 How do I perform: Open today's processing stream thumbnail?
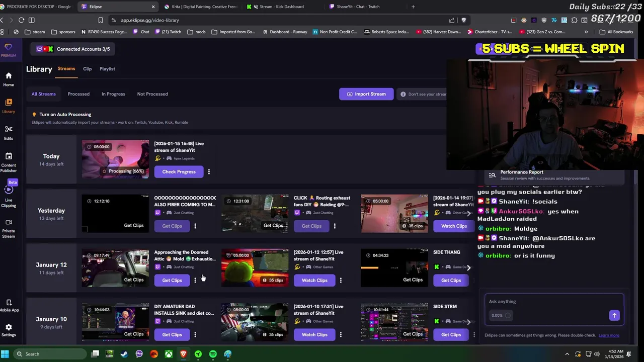coord(115,159)
